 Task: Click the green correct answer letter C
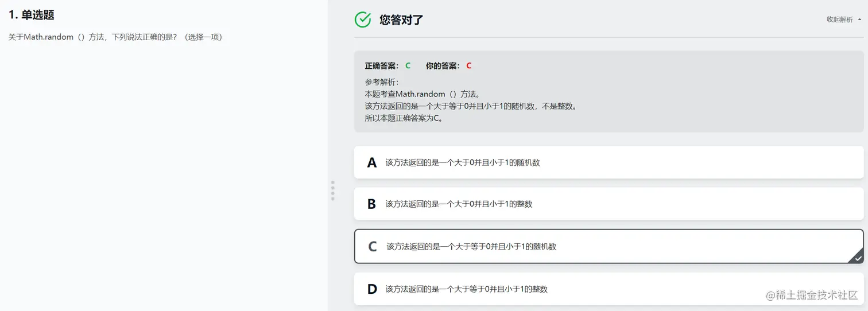tap(408, 65)
